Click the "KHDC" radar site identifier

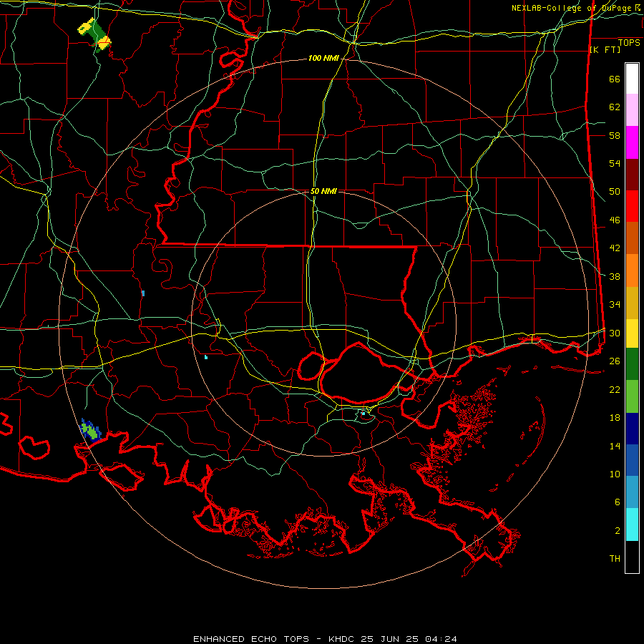pyautogui.click(x=342, y=639)
